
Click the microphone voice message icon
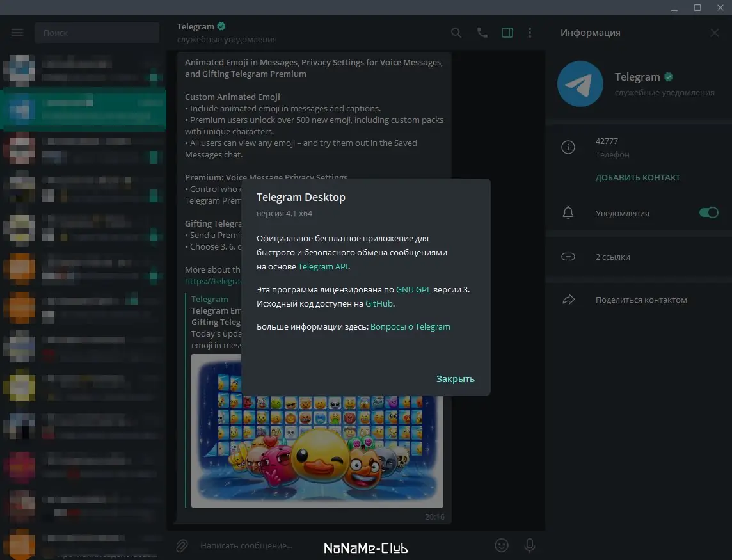pos(529,545)
